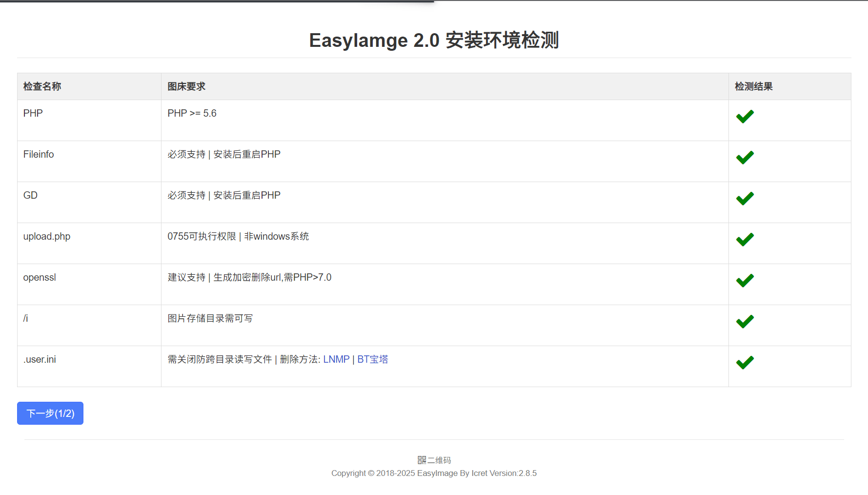Click the openssl requirement description text
This screenshot has width=868, height=495.
coord(249,277)
